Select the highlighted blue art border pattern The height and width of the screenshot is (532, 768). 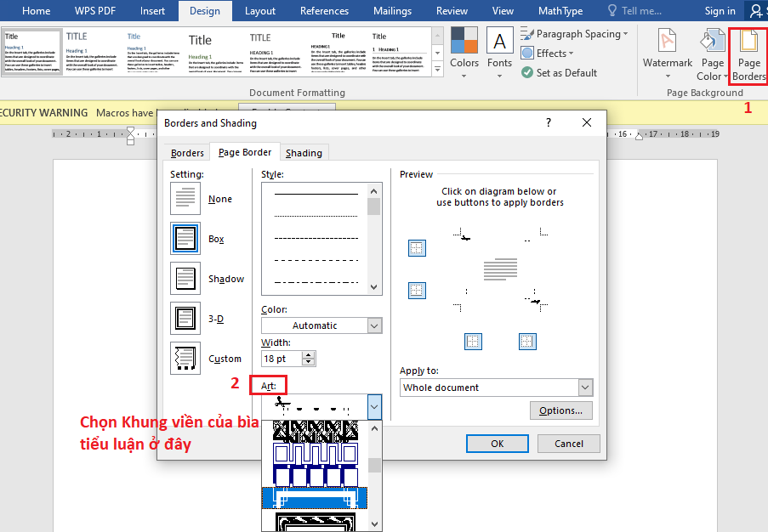pyautogui.click(x=314, y=497)
